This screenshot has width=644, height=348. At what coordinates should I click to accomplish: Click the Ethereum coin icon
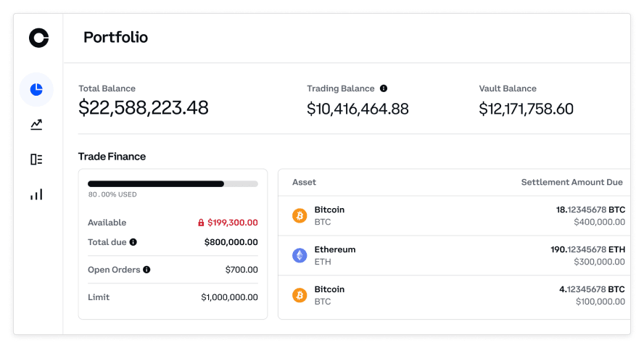[300, 255]
